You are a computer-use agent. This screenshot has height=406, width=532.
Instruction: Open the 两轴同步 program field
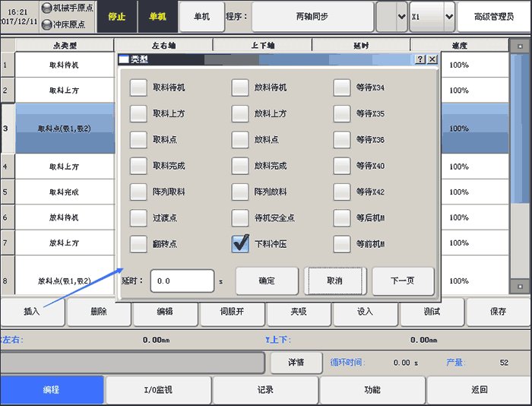(x=312, y=17)
